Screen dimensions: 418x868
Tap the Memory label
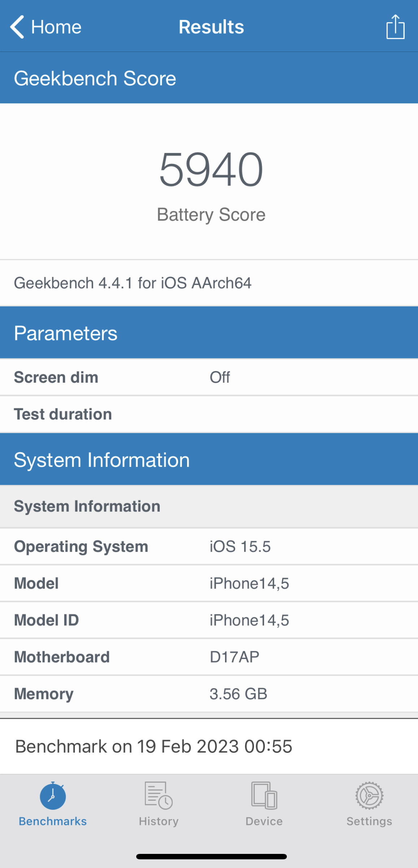click(x=44, y=694)
